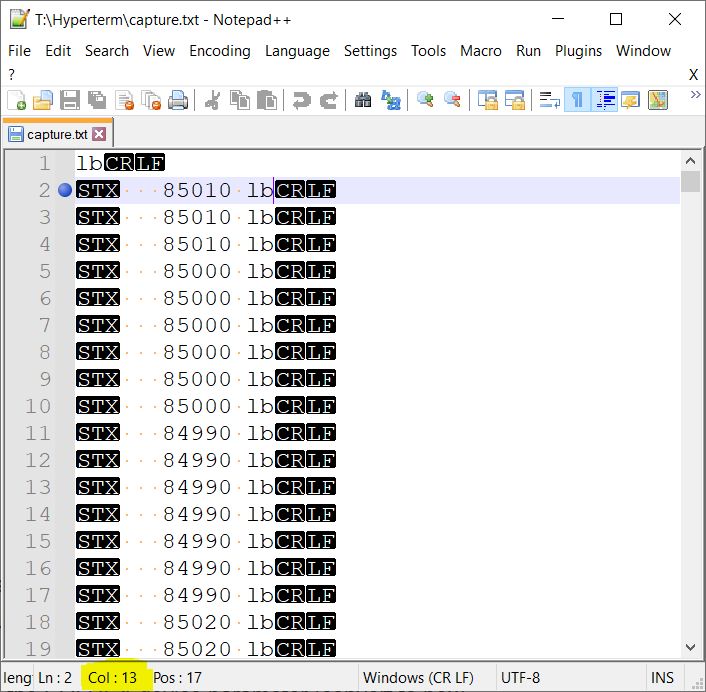Open the Plugins menu

[578, 51]
